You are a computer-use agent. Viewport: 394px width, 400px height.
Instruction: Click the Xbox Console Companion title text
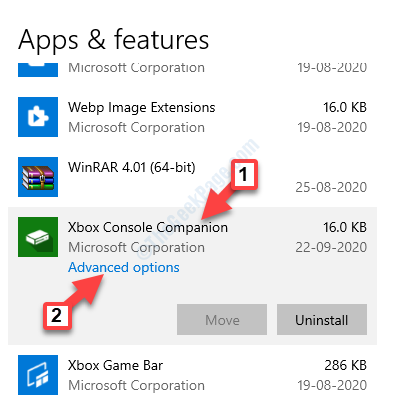tap(148, 227)
